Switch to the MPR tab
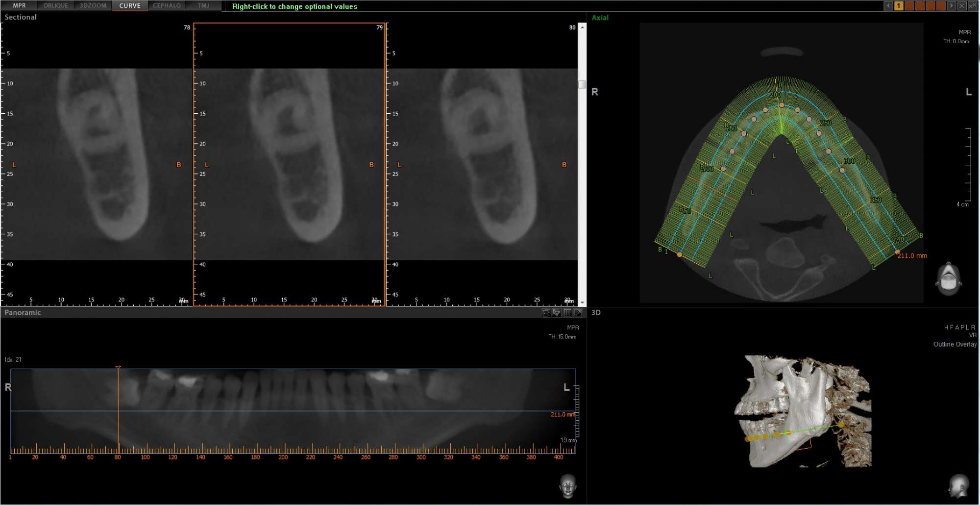 pyautogui.click(x=19, y=5)
